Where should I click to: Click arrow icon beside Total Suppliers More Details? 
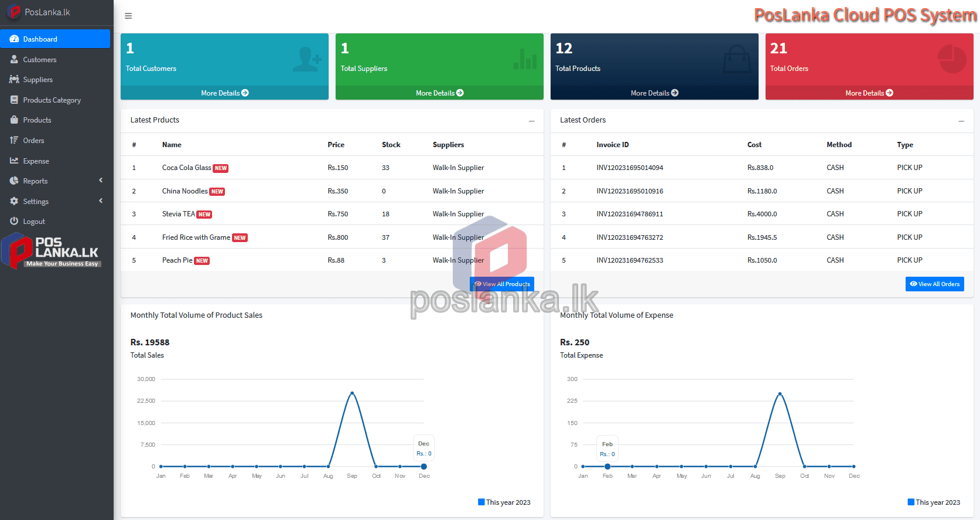(x=460, y=93)
